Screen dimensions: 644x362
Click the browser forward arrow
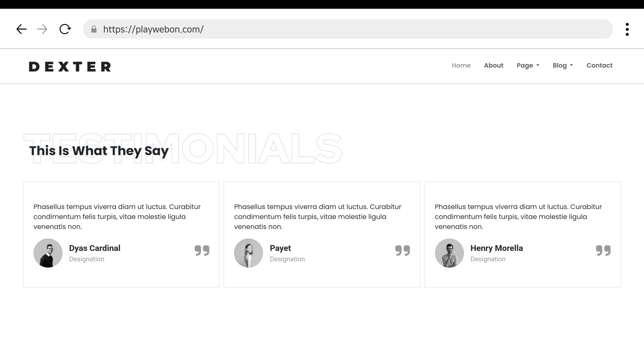[42, 29]
